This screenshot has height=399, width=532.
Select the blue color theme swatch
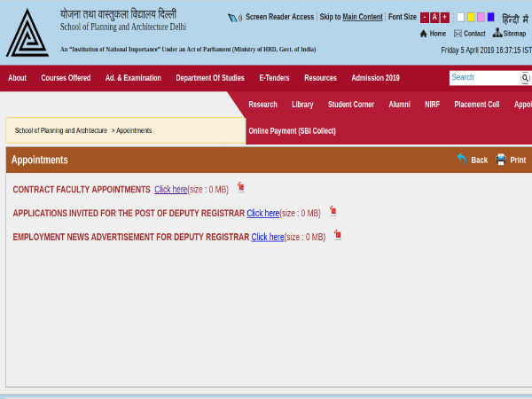click(x=490, y=17)
